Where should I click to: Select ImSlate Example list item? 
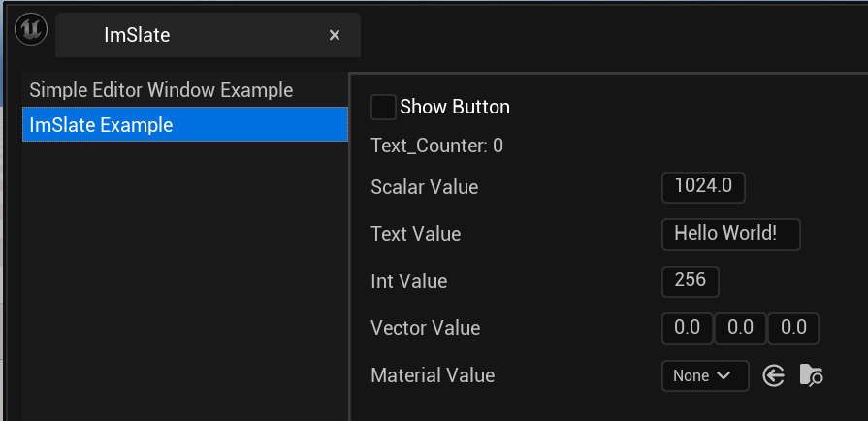click(185, 124)
